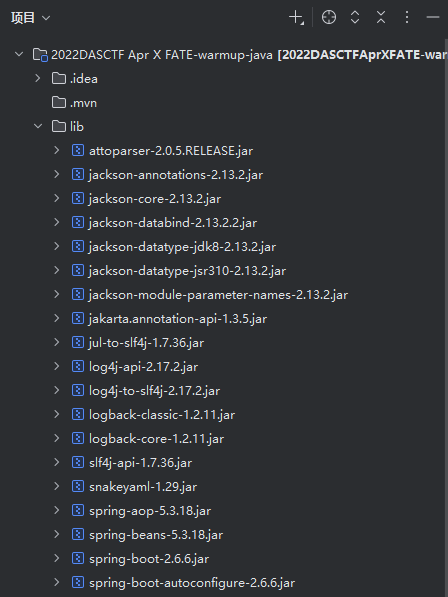The height and width of the screenshot is (597, 448).
Task: Select jakarta.annotation-api-1.3.5.jar entry
Action: [x=178, y=319]
